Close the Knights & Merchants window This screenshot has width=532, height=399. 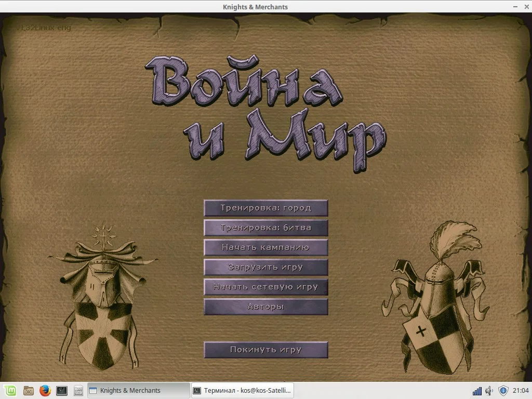click(527, 6)
